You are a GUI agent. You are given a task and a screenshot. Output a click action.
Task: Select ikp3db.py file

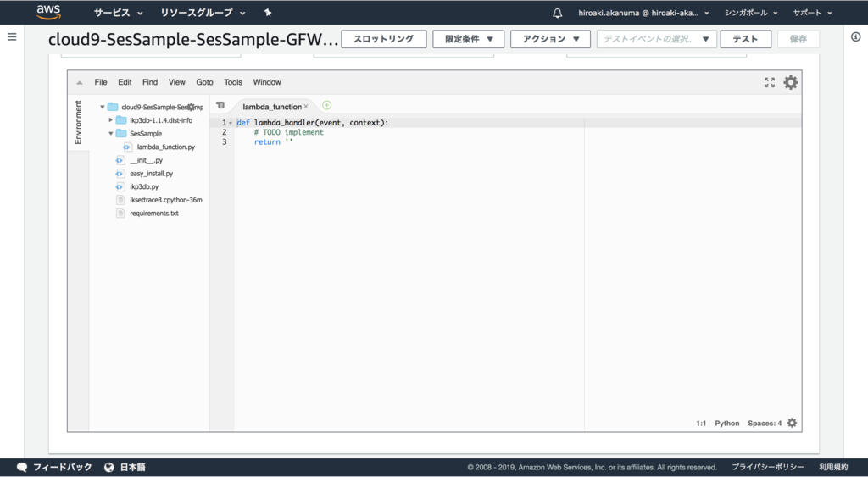pos(144,186)
